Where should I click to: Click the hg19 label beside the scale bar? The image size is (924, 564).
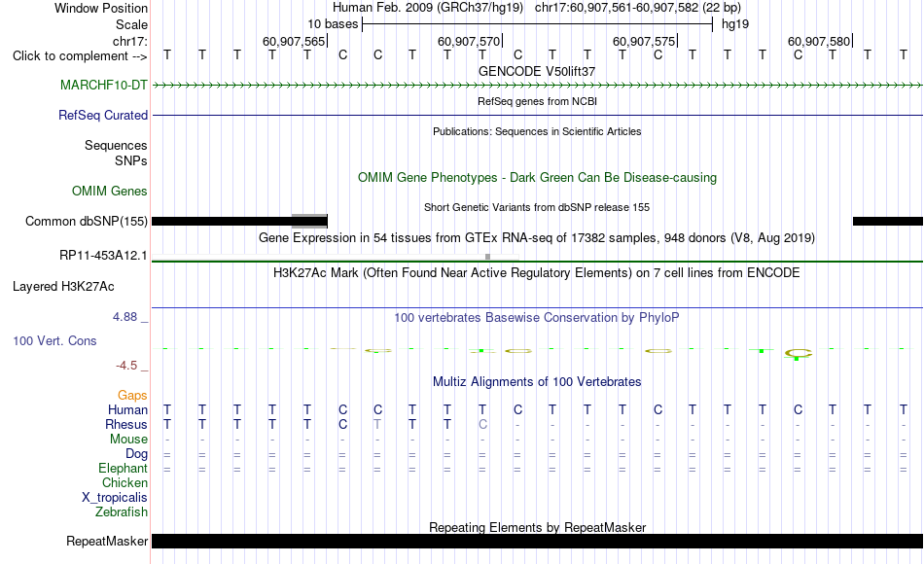click(x=735, y=24)
